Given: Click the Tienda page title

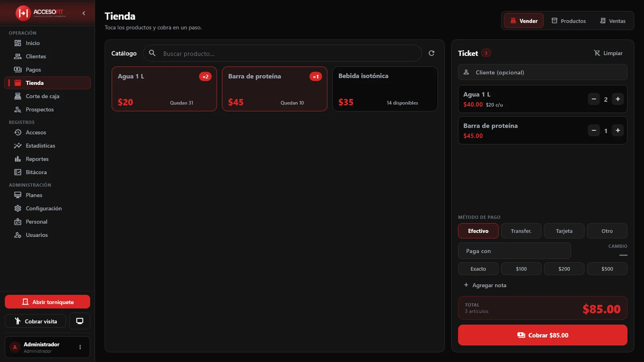Looking at the screenshot, I should coord(120,16).
